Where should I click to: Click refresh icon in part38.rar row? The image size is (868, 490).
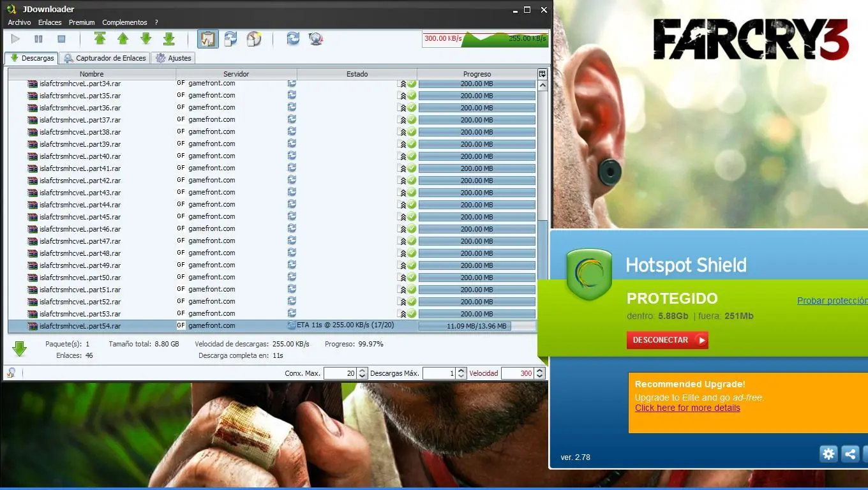(x=292, y=132)
